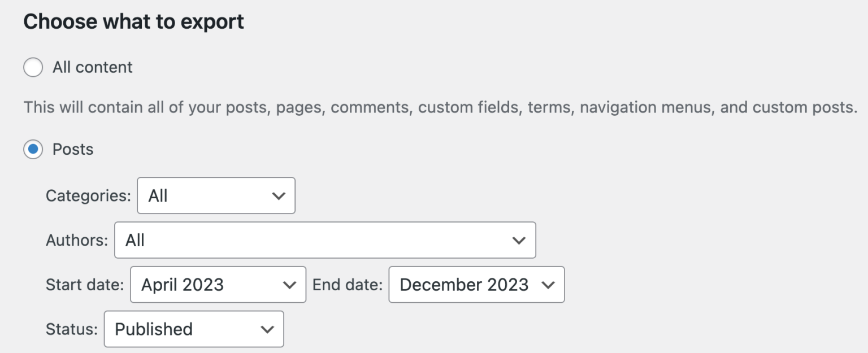This screenshot has height=353, width=868.
Task: Click the End date dropdown chevron
Action: 547,285
